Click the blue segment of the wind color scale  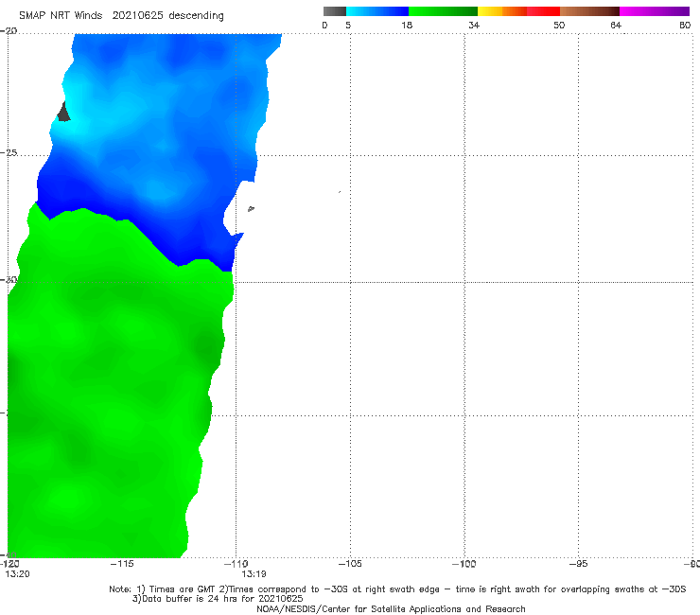(x=377, y=11)
